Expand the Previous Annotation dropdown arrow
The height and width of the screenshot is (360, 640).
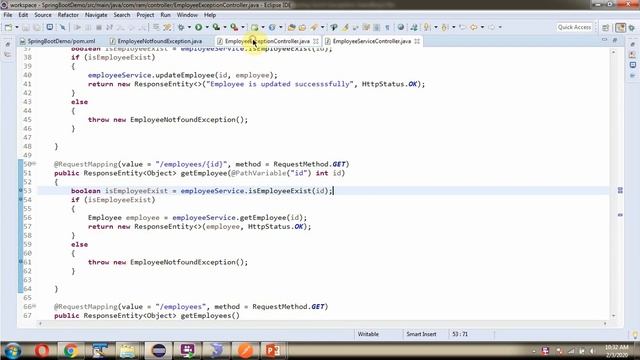453,27
